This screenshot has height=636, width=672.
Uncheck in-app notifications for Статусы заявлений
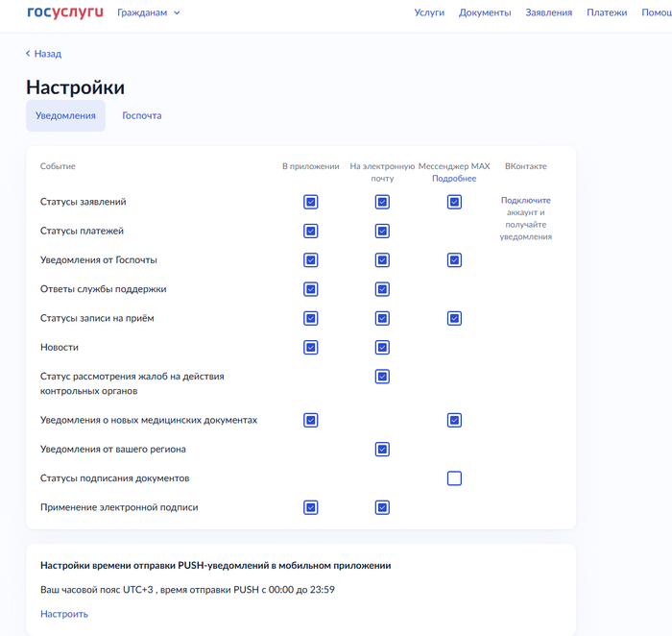click(310, 202)
